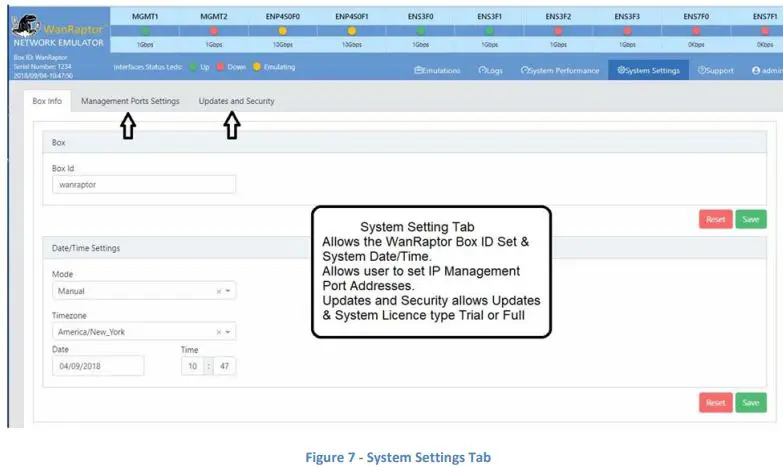This screenshot has height=467, width=783.
Task: Expand the Timezone dropdown arrow
Action: pyautogui.click(x=228, y=332)
